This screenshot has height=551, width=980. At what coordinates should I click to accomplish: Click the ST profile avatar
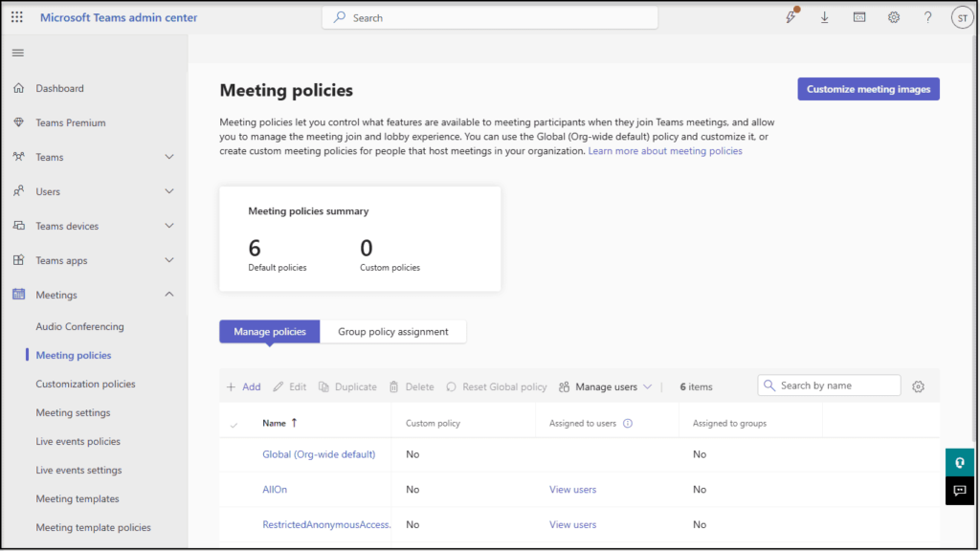[962, 17]
